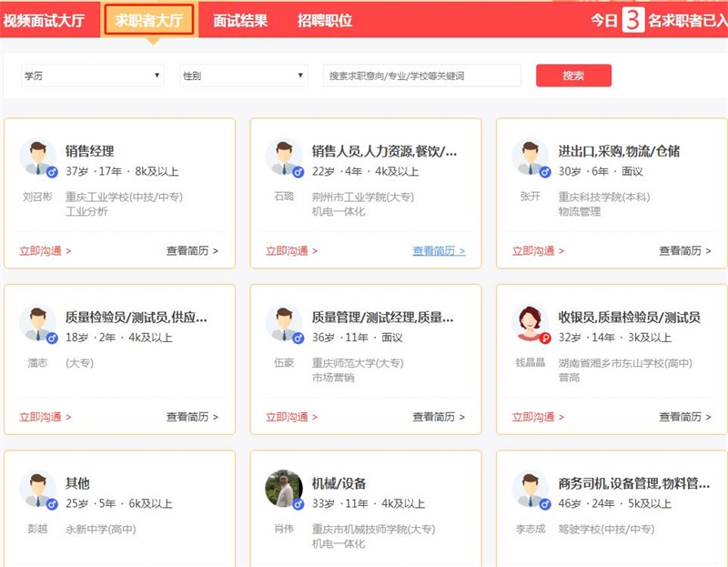The height and width of the screenshot is (567, 728).
Task: Click 肖伟's photo avatar
Action: pyautogui.click(x=284, y=490)
